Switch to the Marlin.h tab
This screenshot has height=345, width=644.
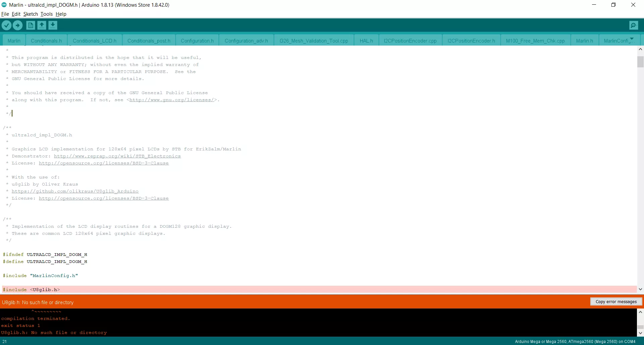585,41
